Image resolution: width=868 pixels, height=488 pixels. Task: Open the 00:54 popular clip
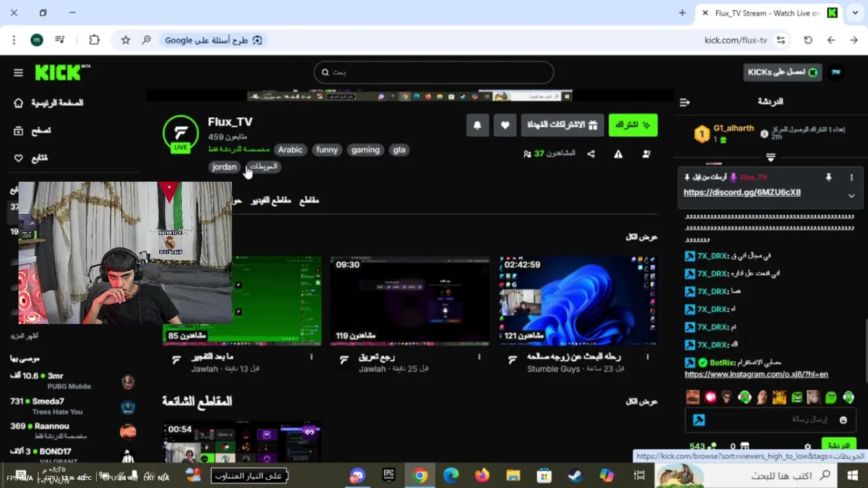tap(241, 442)
